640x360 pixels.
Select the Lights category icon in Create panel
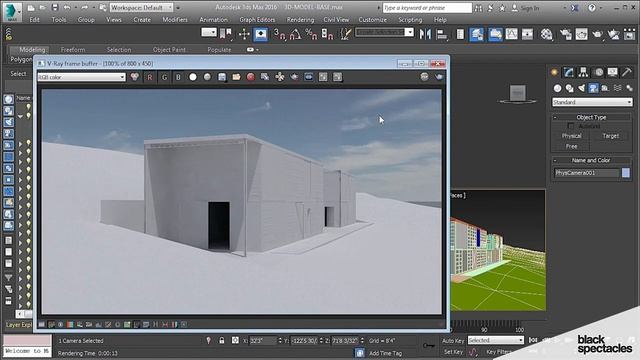(x=581, y=88)
